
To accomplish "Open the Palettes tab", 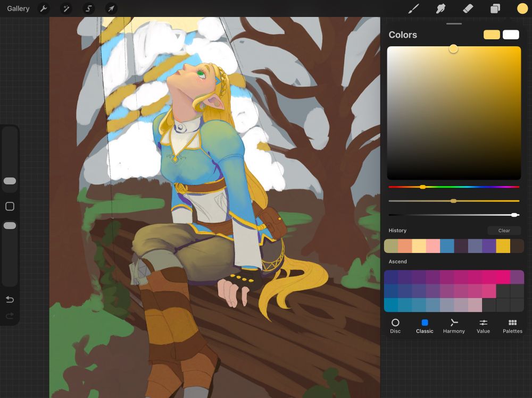I will click(x=512, y=326).
